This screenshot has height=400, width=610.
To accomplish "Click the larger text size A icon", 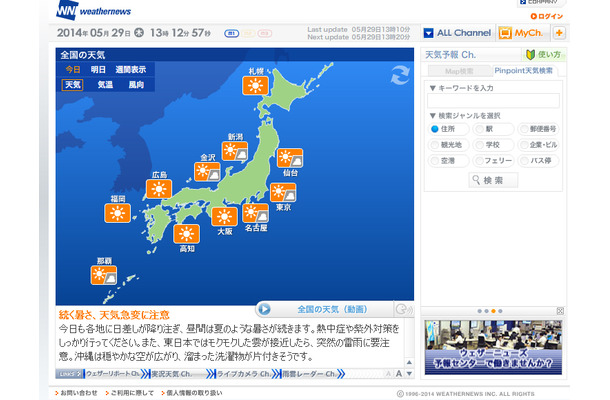I will [x=399, y=374].
